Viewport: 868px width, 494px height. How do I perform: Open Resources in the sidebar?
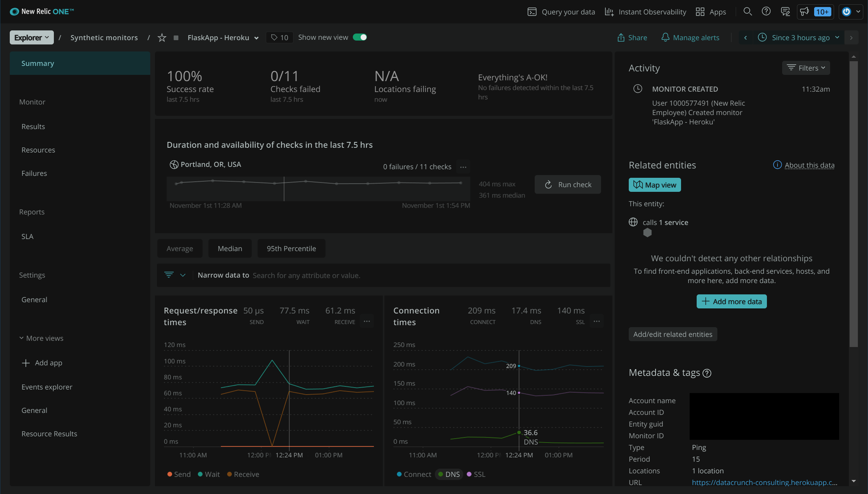pyautogui.click(x=38, y=150)
